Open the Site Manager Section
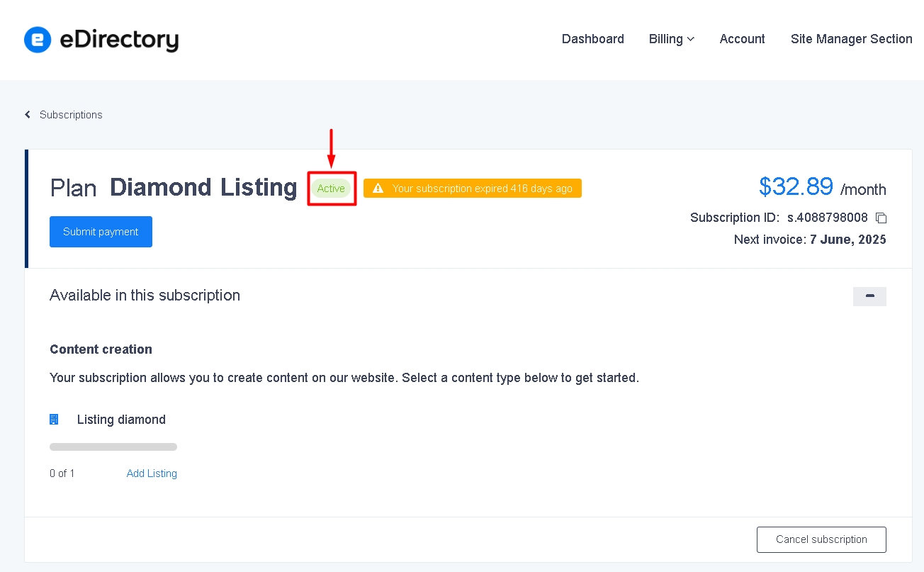The image size is (924, 572). [852, 39]
